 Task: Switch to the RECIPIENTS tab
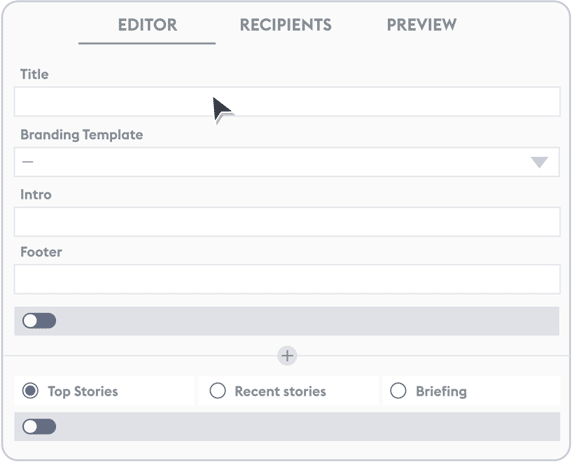286,25
